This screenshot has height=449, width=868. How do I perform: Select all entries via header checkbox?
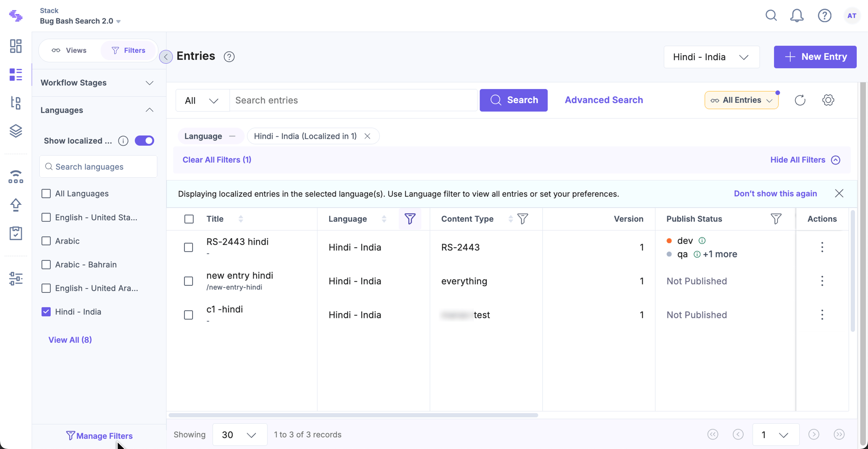(x=189, y=219)
